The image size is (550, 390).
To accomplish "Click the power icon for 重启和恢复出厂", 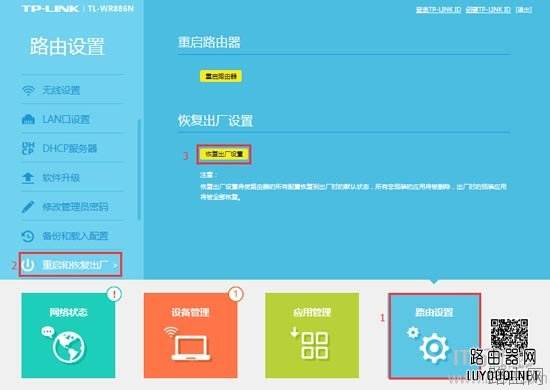I will [x=28, y=265].
